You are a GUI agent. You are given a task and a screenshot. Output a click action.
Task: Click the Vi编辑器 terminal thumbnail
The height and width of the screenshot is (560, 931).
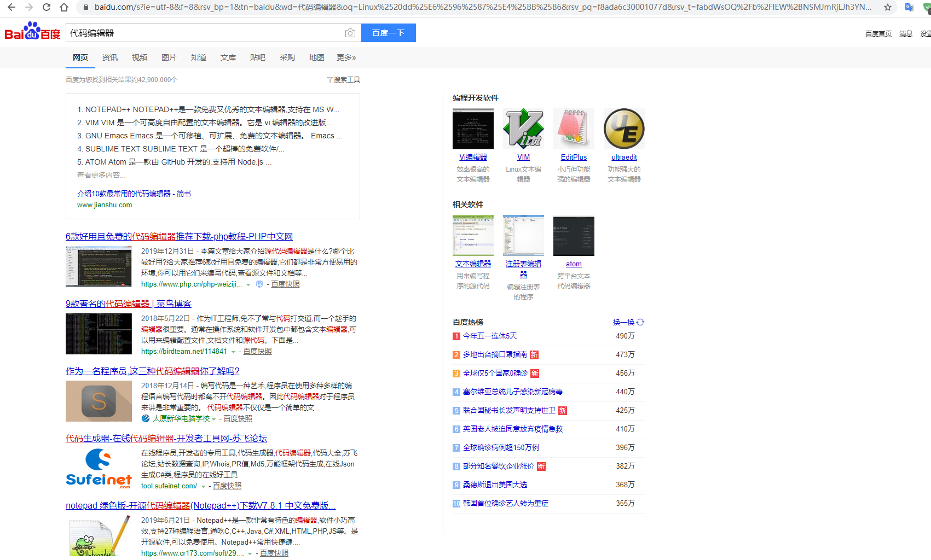click(x=473, y=129)
